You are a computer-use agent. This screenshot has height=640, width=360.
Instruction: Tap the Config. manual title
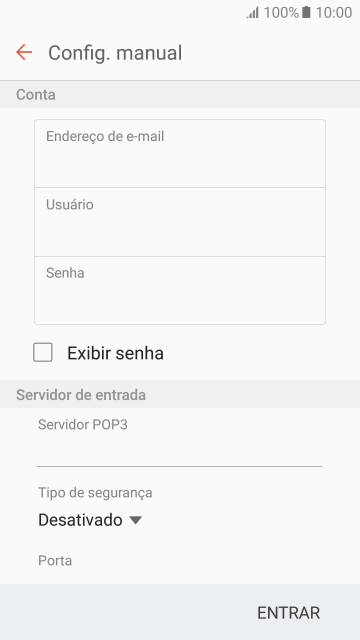click(x=115, y=53)
